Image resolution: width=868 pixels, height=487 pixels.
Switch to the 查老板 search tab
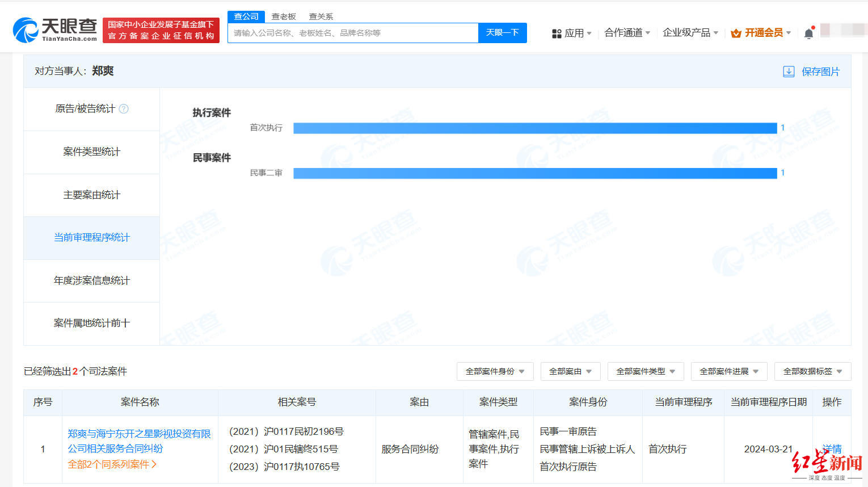point(284,16)
